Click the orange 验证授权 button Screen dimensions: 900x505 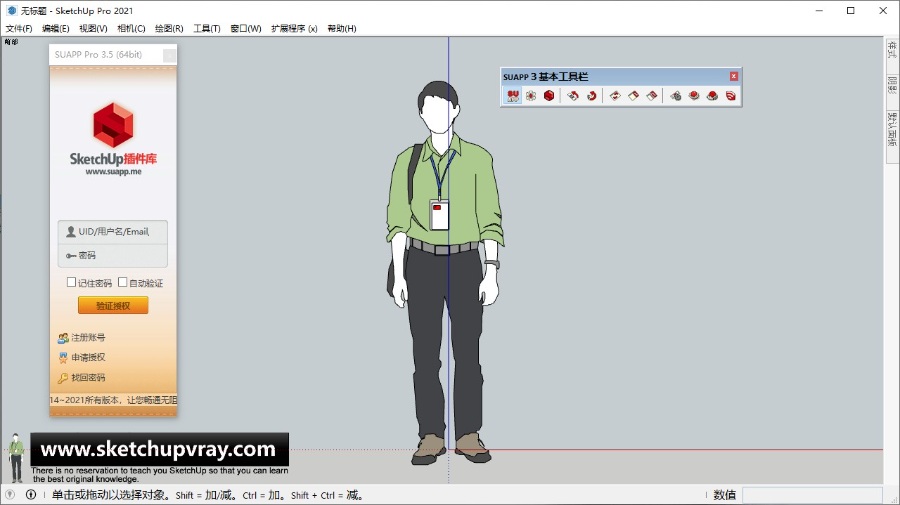[x=113, y=305]
